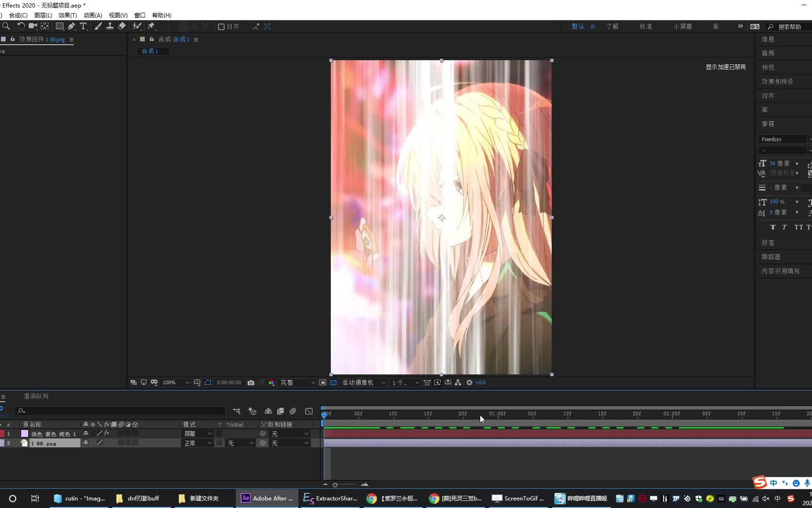Open the 效果和预设 panel
Screen dimensions: 812x508
click(x=778, y=81)
